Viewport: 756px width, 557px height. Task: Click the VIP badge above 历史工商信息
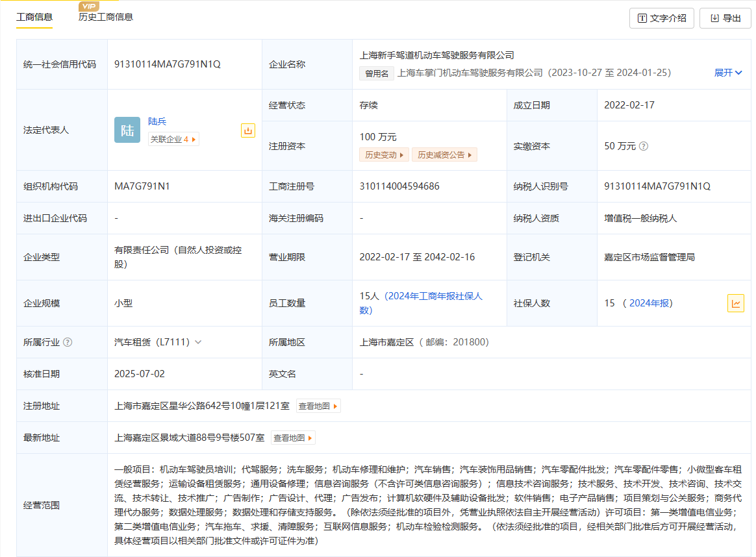(x=88, y=6)
